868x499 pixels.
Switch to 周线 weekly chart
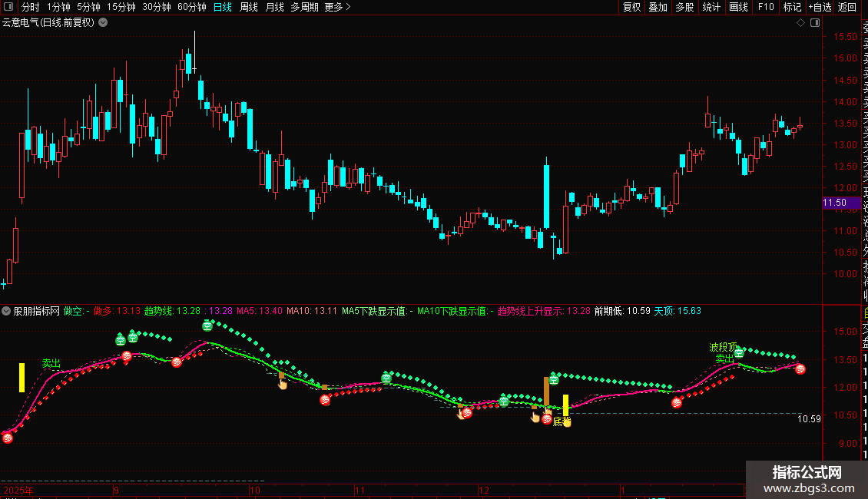(x=249, y=7)
